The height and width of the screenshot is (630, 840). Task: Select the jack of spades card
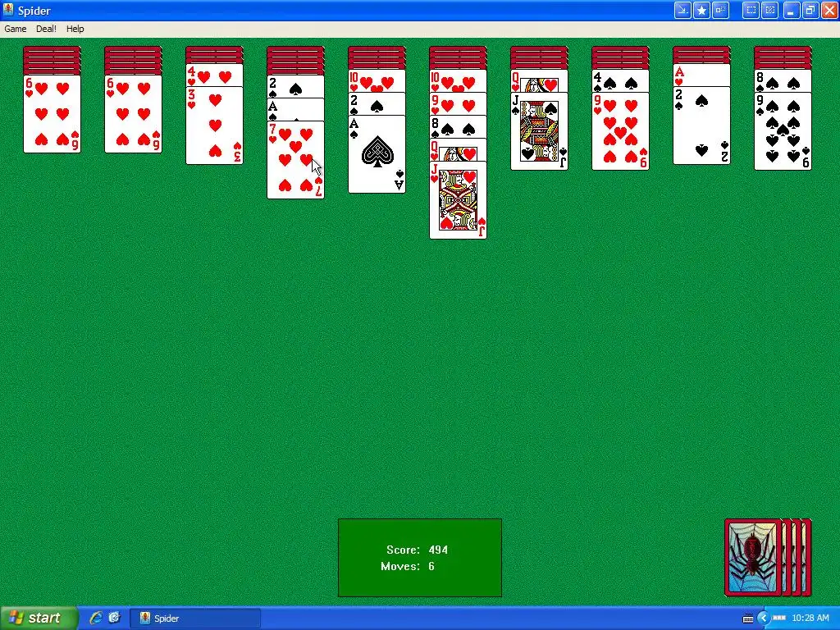point(540,131)
